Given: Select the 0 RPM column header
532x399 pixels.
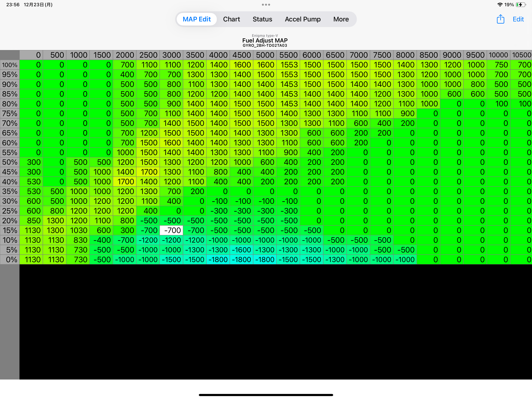Looking at the screenshot, I should (x=31, y=55).
